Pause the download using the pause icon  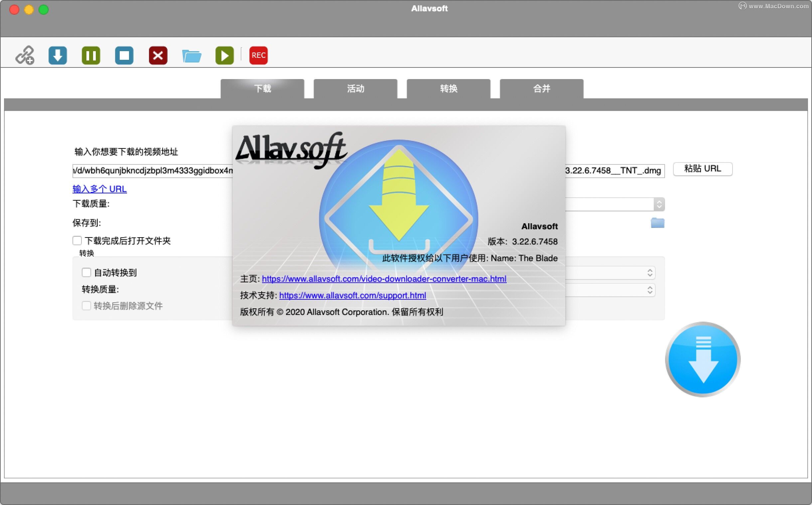(91, 55)
